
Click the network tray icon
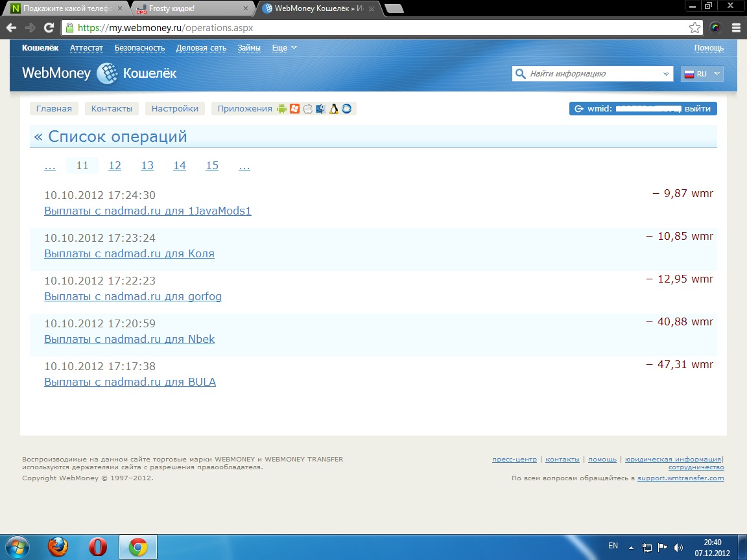coord(647,548)
